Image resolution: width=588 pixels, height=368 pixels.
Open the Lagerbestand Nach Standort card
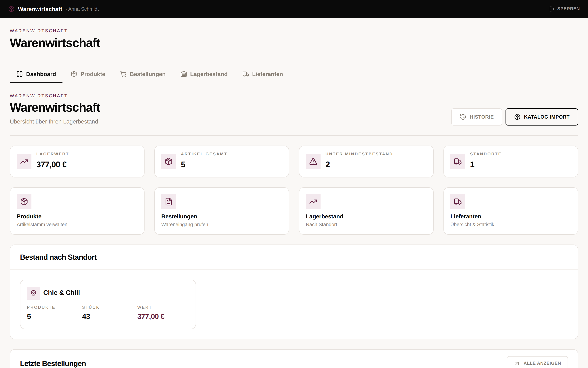click(366, 211)
